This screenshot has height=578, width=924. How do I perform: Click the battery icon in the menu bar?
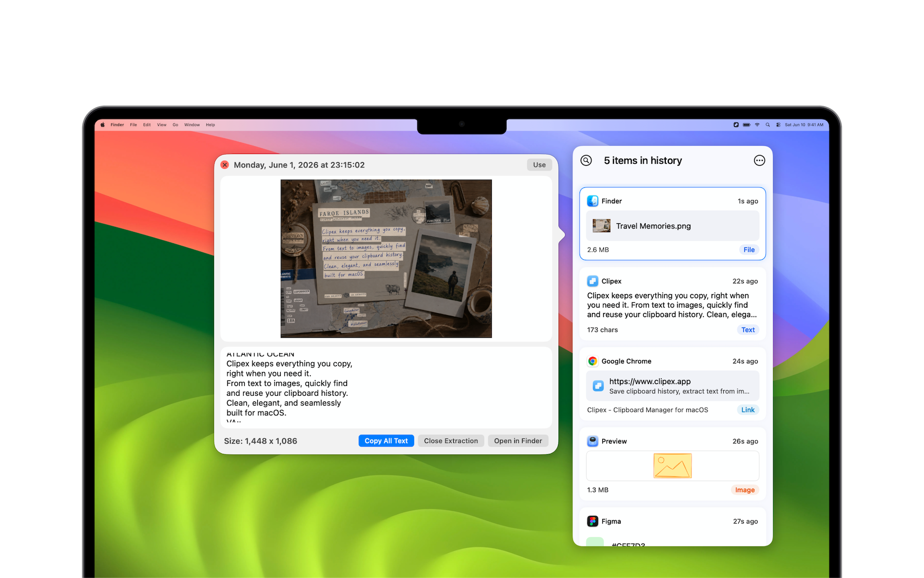746,125
